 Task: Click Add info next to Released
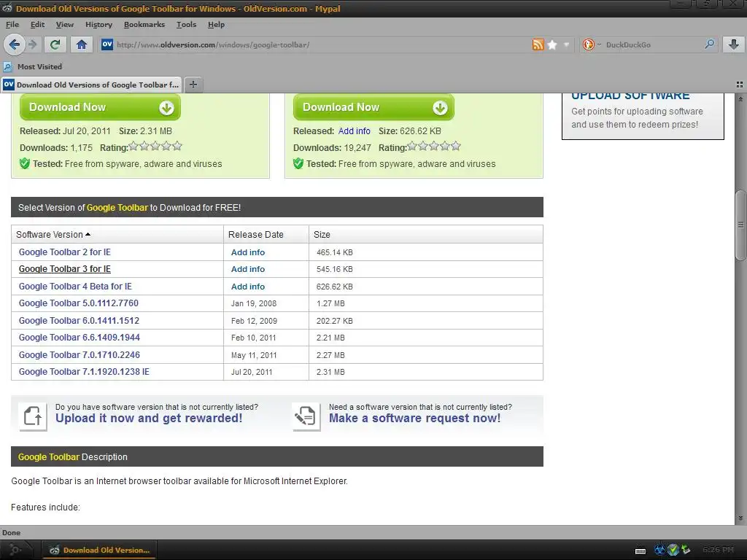354,131
